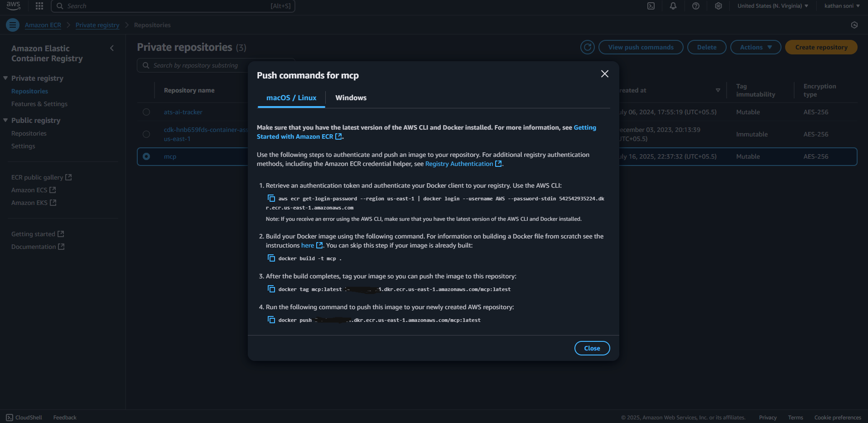Switch to the Windows push commands tab

pyautogui.click(x=351, y=97)
